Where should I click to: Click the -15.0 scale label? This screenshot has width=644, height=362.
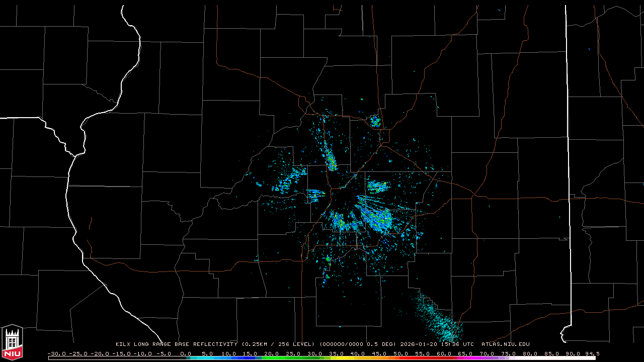coord(121,353)
